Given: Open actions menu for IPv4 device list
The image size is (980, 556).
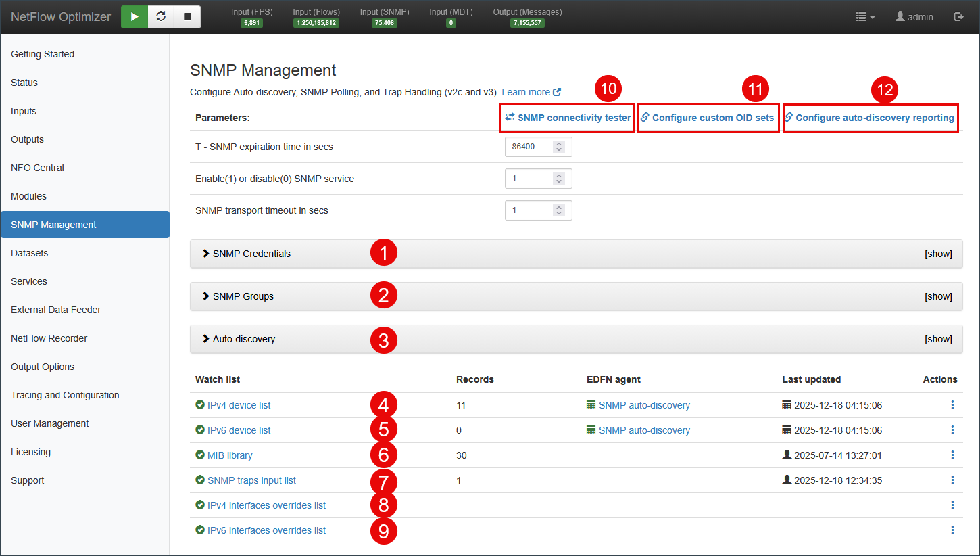Looking at the screenshot, I should point(952,405).
